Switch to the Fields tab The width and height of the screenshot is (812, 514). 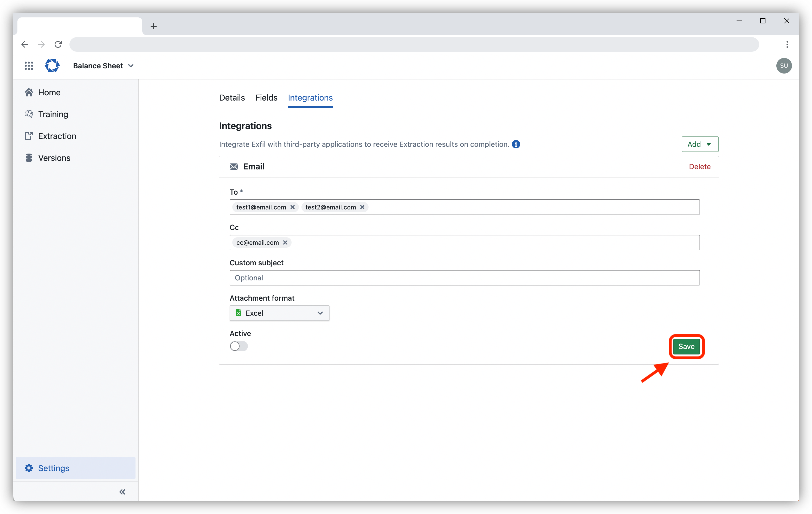pyautogui.click(x=266, y=98)
